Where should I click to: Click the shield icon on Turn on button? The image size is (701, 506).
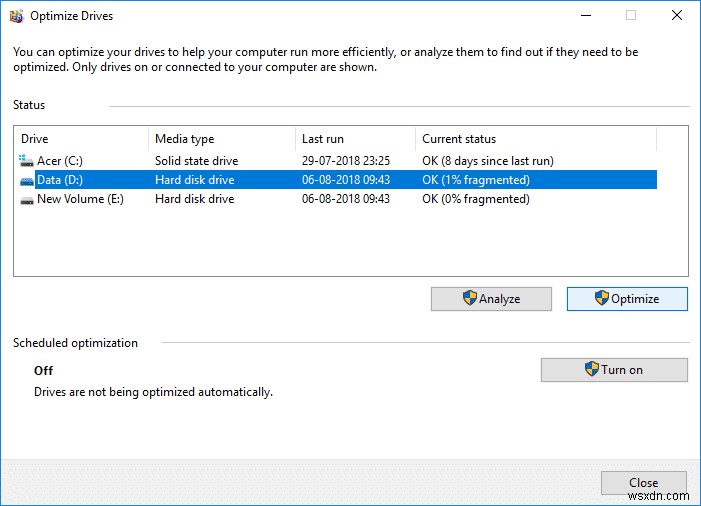pos(592,369)
